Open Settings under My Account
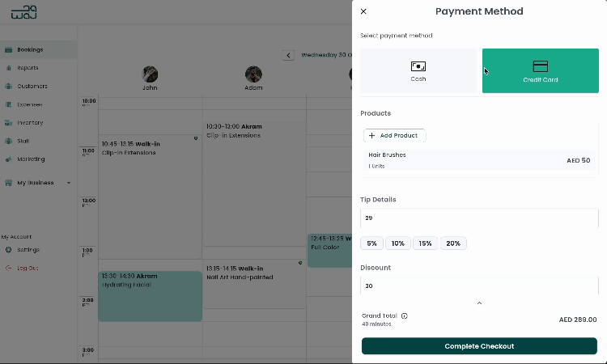 [28, 250]
